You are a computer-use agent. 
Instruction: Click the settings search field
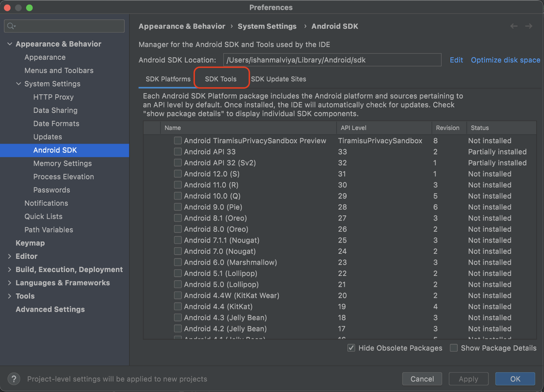(x=64, y=26)
